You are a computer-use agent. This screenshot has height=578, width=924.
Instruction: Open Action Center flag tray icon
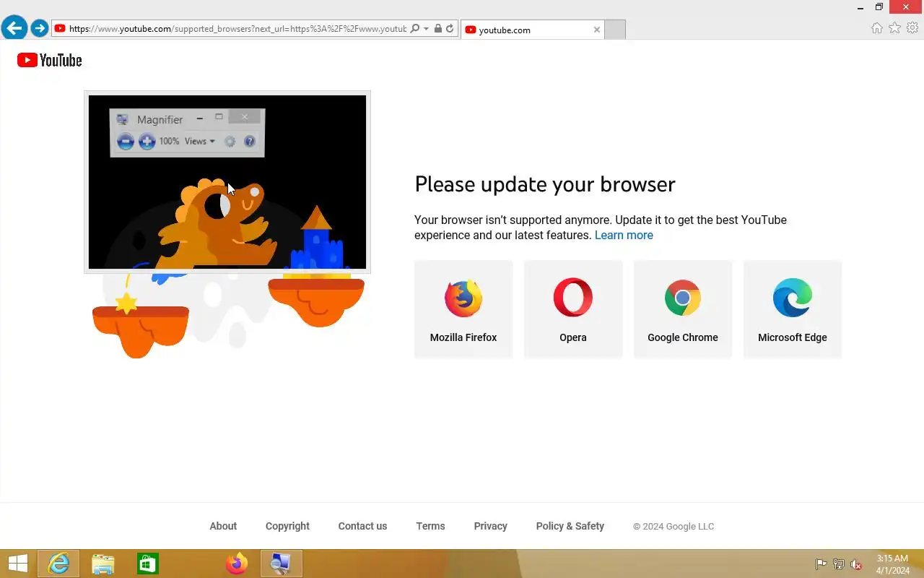tap(821, 564)
